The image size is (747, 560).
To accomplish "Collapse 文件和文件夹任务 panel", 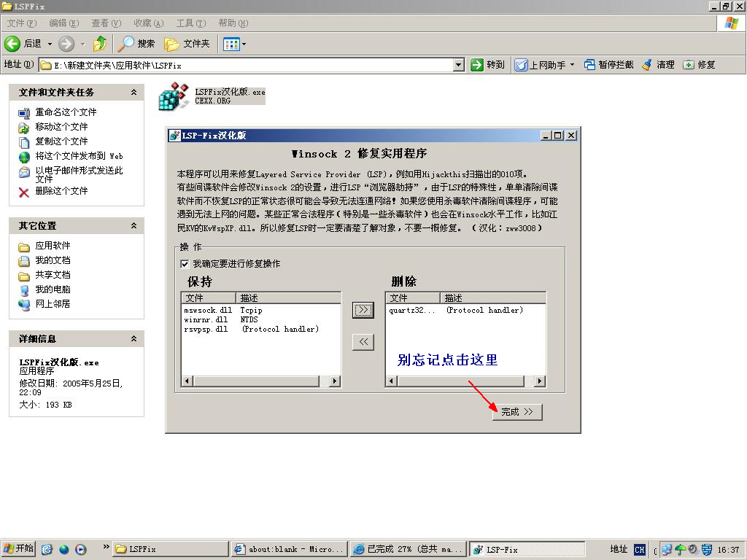I will tap(134, 93).
